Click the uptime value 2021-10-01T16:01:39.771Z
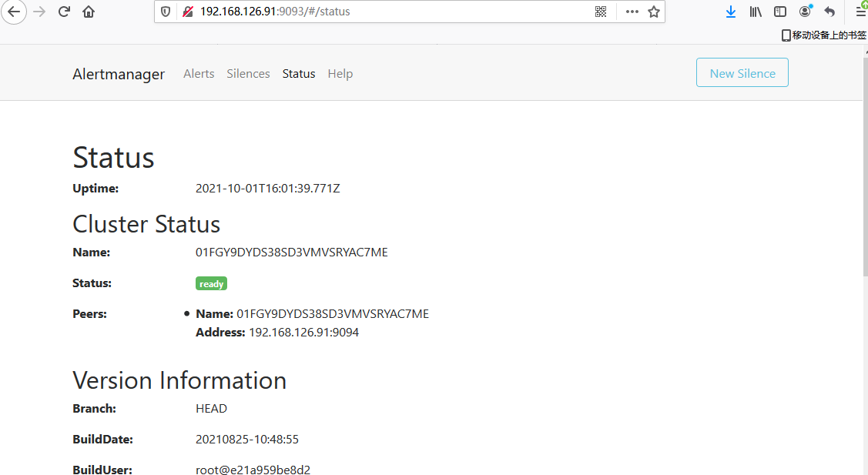The width and height of the screenshot is (868, 475). pos(268,188)
